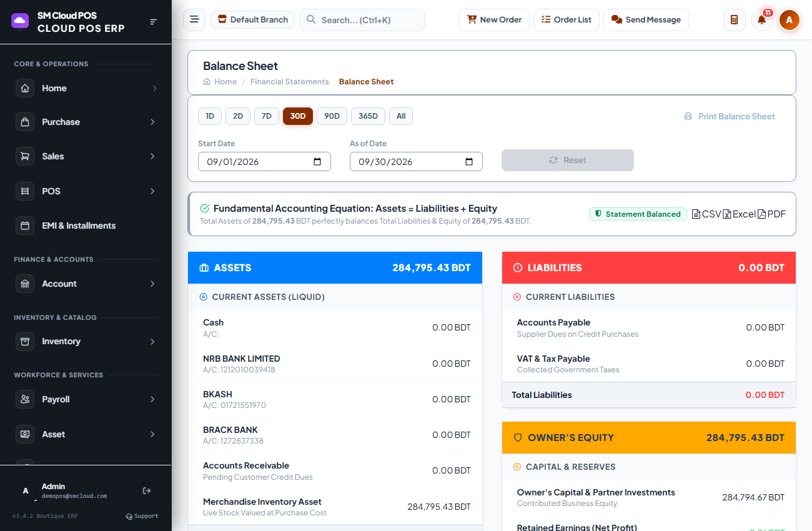Screen dimensions: 812x531
Task: Click the EMI & Installments calendar icon
Action: 25,226
